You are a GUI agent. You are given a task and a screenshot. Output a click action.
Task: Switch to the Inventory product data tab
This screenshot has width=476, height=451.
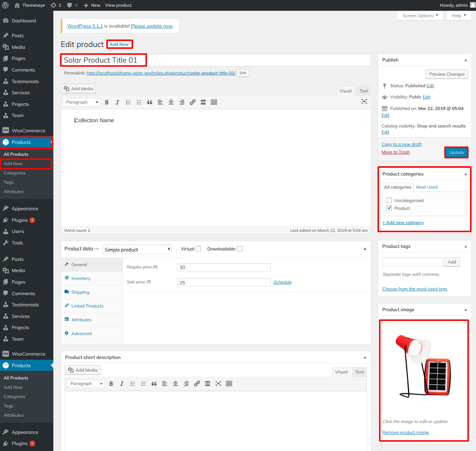click(81, 278)
